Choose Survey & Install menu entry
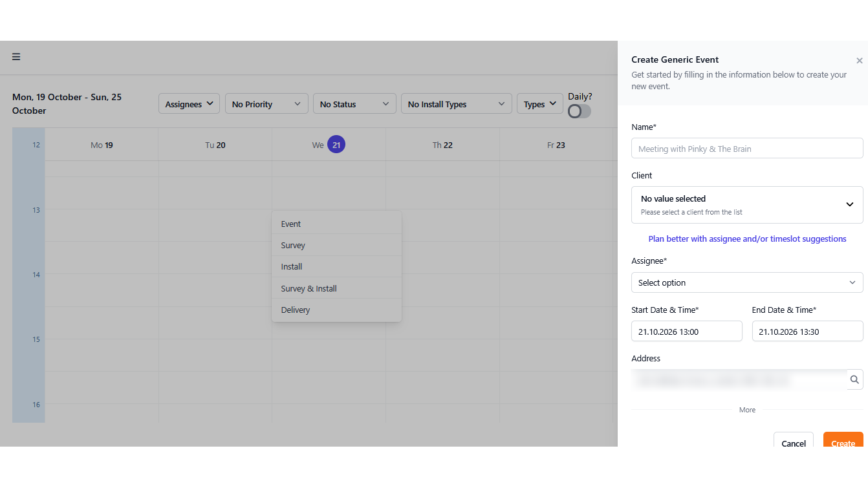The image size is (868, 488). point(336,288)
